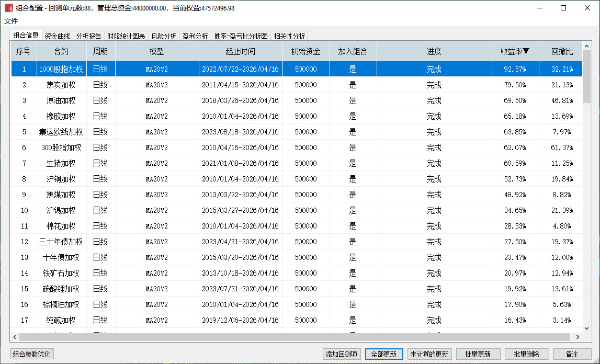
Task: Click the app icon in title bar
Action: (x=9, y=8)
